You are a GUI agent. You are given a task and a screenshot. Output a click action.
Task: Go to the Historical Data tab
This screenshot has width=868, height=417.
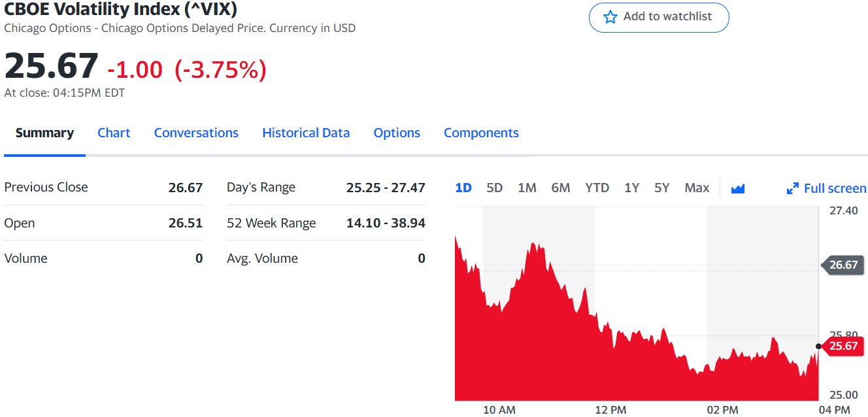click(306, 133)
